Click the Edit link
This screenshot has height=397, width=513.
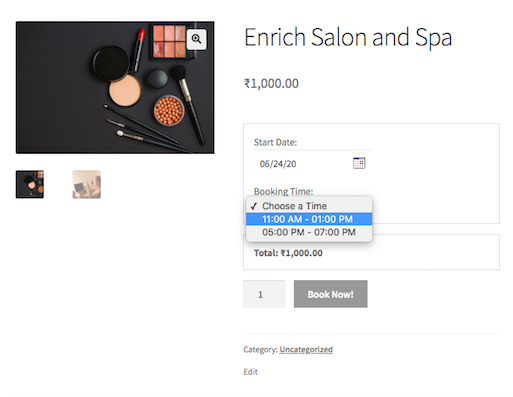tap(250, 372)
